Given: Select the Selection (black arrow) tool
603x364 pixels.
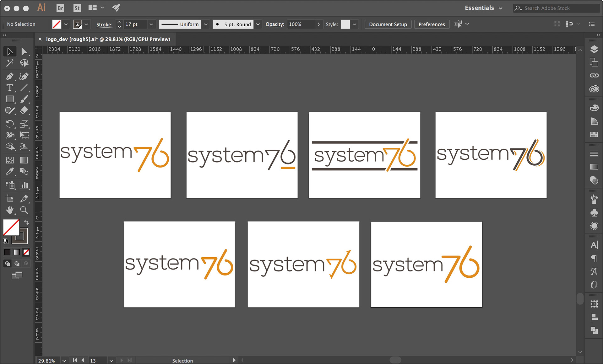Looking at the screenshot, I should coord(10,51).
